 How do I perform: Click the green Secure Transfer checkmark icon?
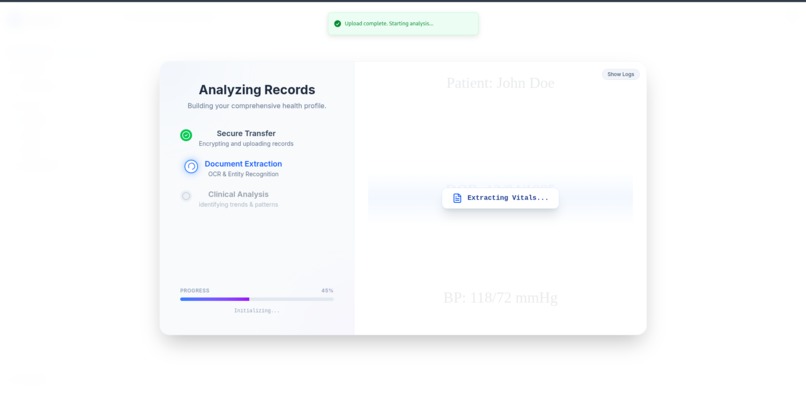(186, 135)
